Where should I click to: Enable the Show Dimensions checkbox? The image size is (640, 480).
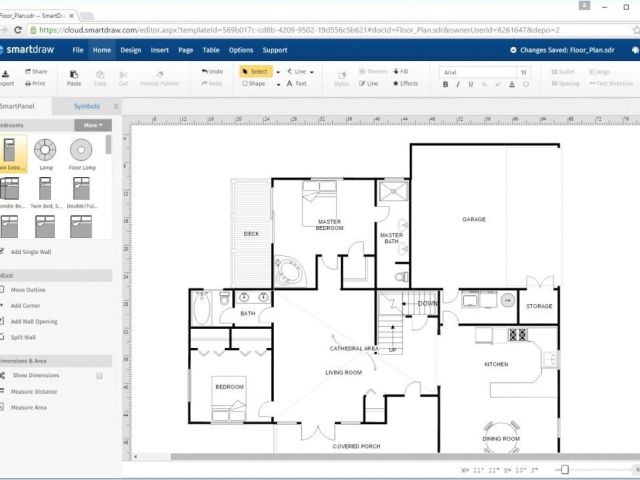tap(99, 376)
